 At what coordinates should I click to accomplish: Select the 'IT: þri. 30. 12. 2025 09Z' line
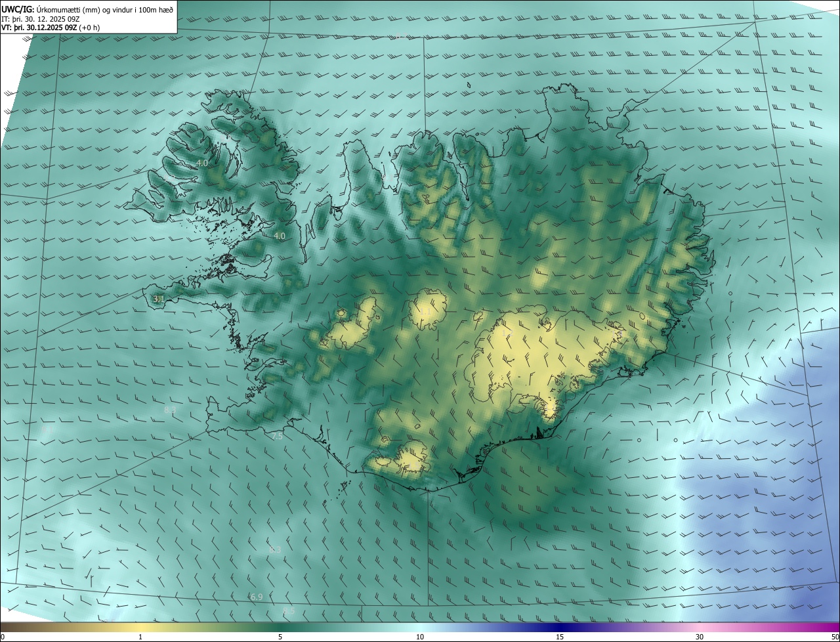41,18
